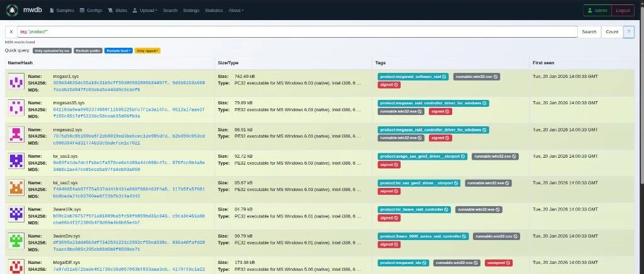Open the About dropdown menu

[236, 10]
